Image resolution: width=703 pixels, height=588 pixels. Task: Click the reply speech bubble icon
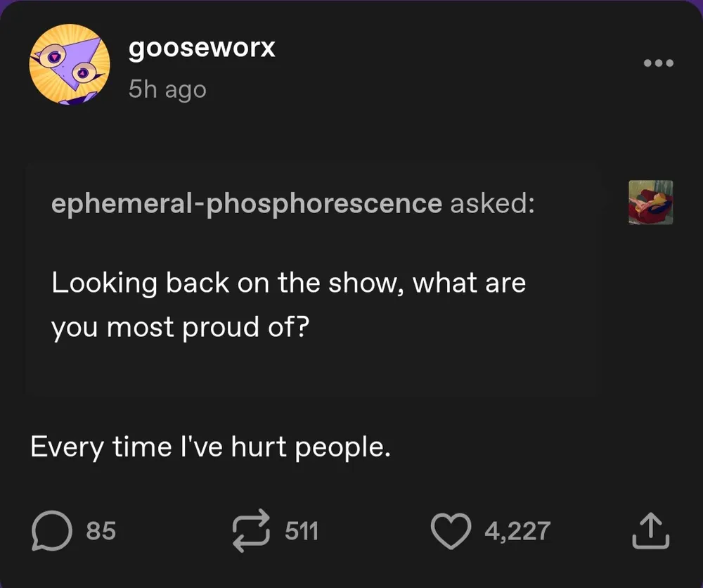click(x=51, y=531)
